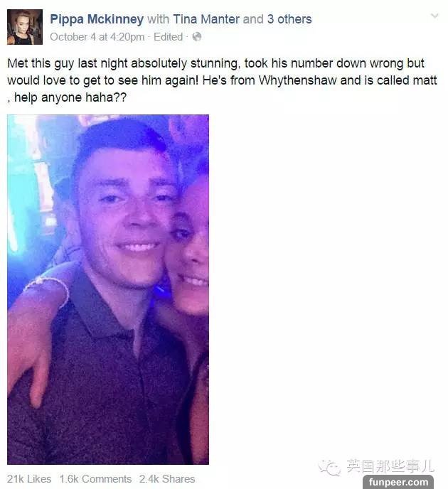The image size is (448, 489).
Task: Expand the post options chevron menu
Action: point(434,16)
